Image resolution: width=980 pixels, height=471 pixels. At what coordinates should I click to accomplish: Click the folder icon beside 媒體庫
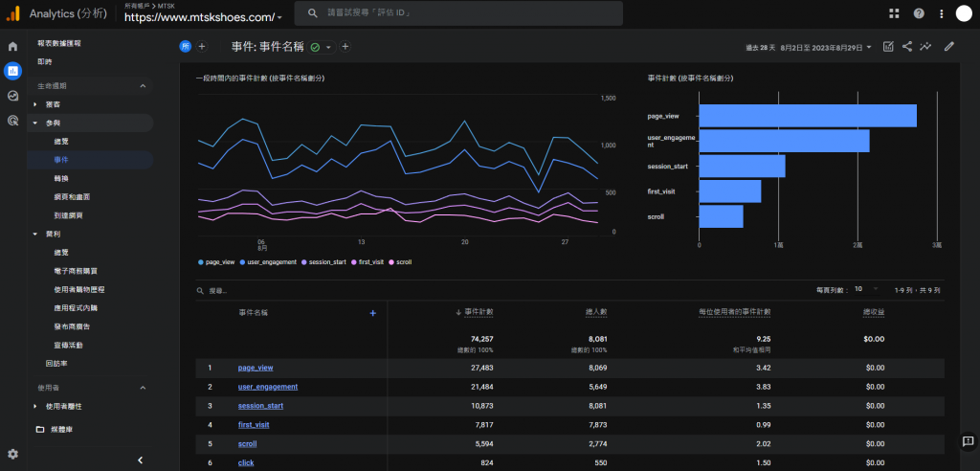pyautogui.click(x=40, y=430)
